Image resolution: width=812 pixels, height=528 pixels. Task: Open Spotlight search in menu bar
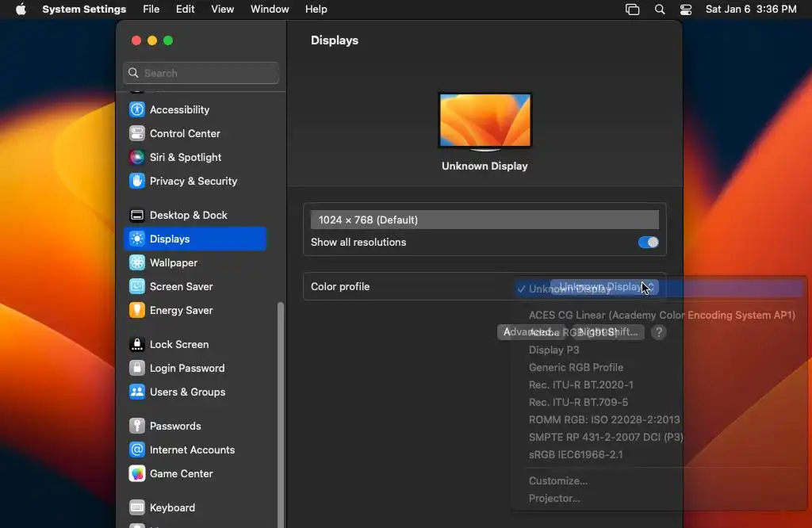click(x=659, y=10)
